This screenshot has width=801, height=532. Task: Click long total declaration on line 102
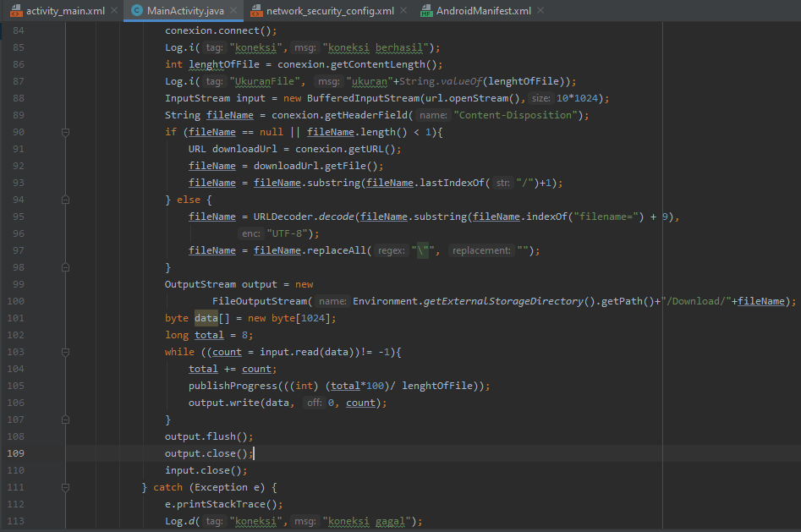tap(195, 335)
